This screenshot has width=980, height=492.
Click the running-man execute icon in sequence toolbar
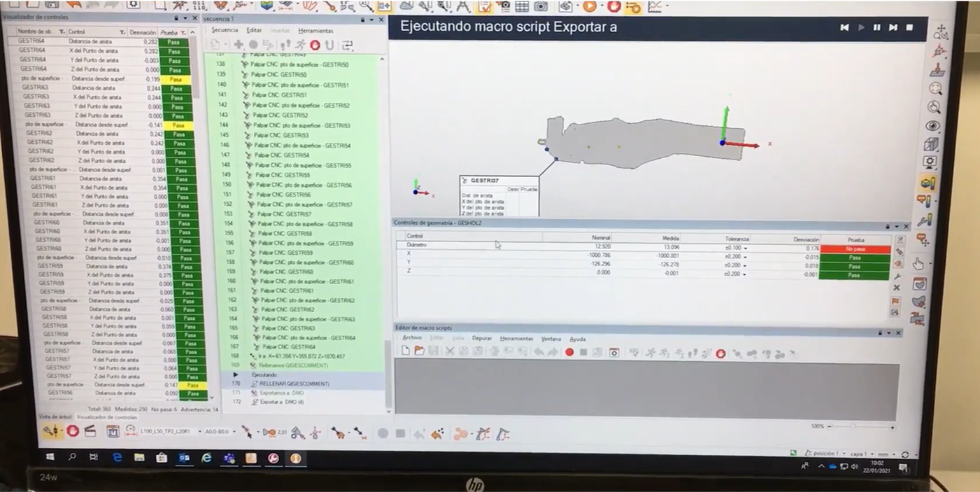(x=300, y=45)
